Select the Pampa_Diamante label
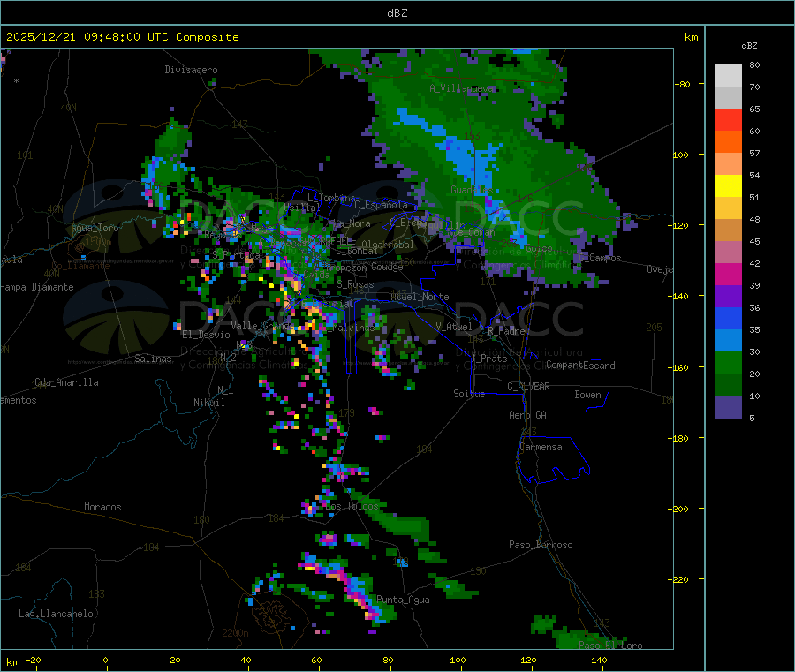 pyautogui.click(x=37, y=287)
